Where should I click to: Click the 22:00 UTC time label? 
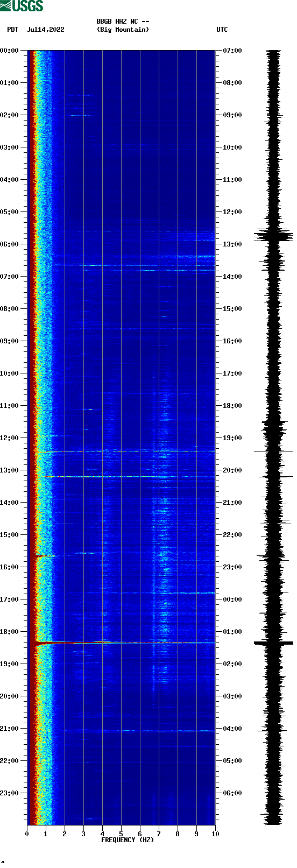point(232,535)
